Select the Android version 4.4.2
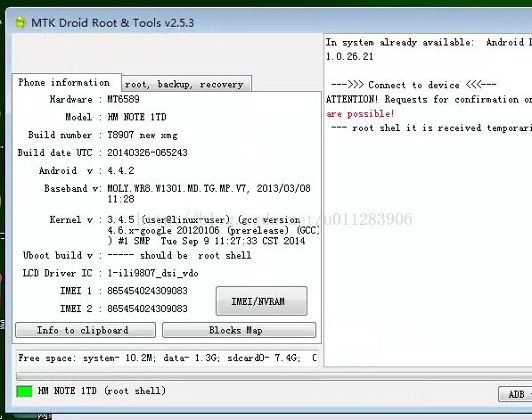Image resolution: width=532 pixels, height=420 pixels. point(121,170)
